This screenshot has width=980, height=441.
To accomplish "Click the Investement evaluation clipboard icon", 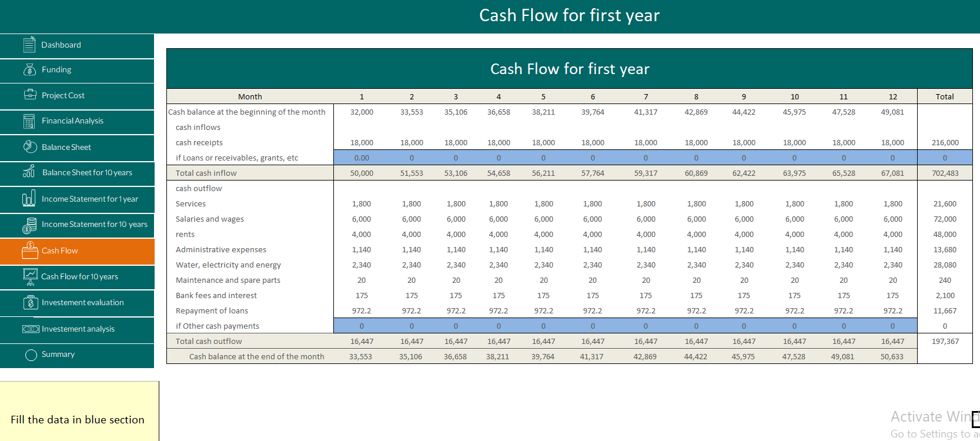I will pos(30,302).
